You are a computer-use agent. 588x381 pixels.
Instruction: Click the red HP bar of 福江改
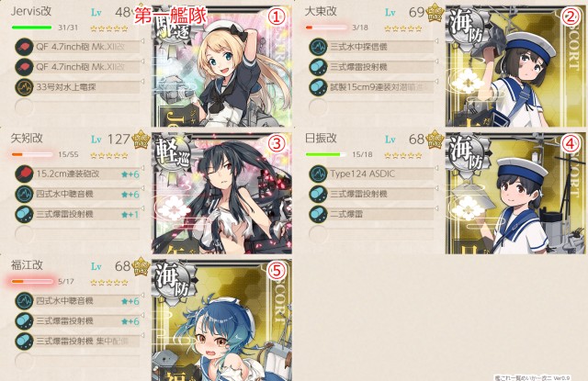coord(32,281)
